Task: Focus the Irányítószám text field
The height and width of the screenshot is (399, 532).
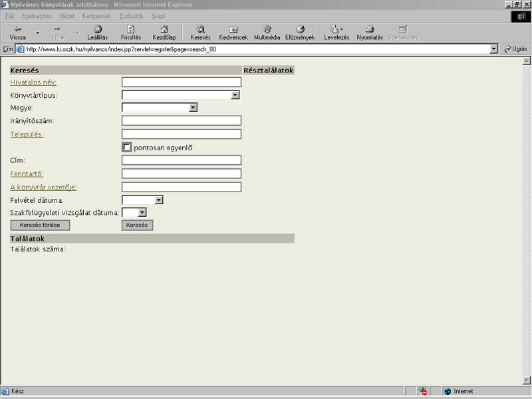Action: (182, 120)
